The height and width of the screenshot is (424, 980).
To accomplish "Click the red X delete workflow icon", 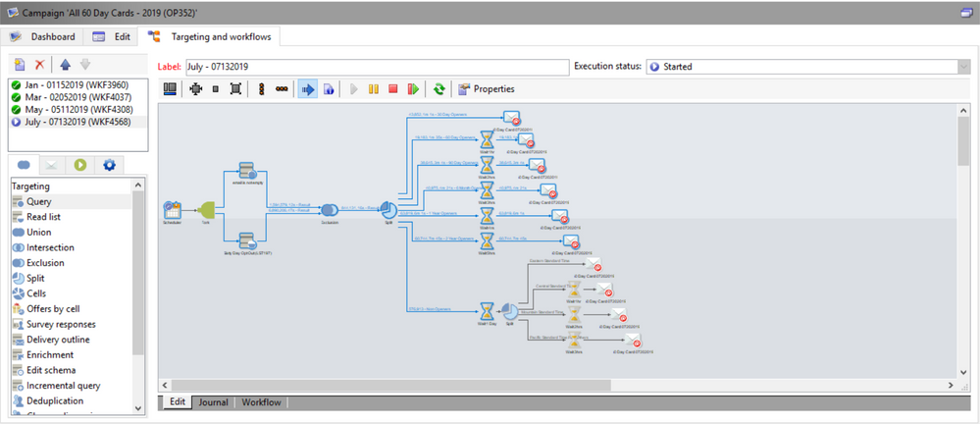I will (x=39, y=64).
